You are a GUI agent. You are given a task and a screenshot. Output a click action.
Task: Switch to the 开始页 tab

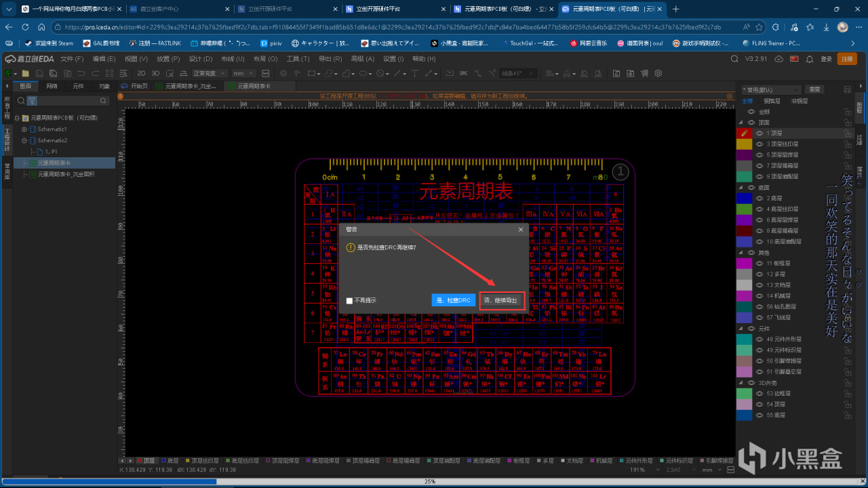click(135, 86)
